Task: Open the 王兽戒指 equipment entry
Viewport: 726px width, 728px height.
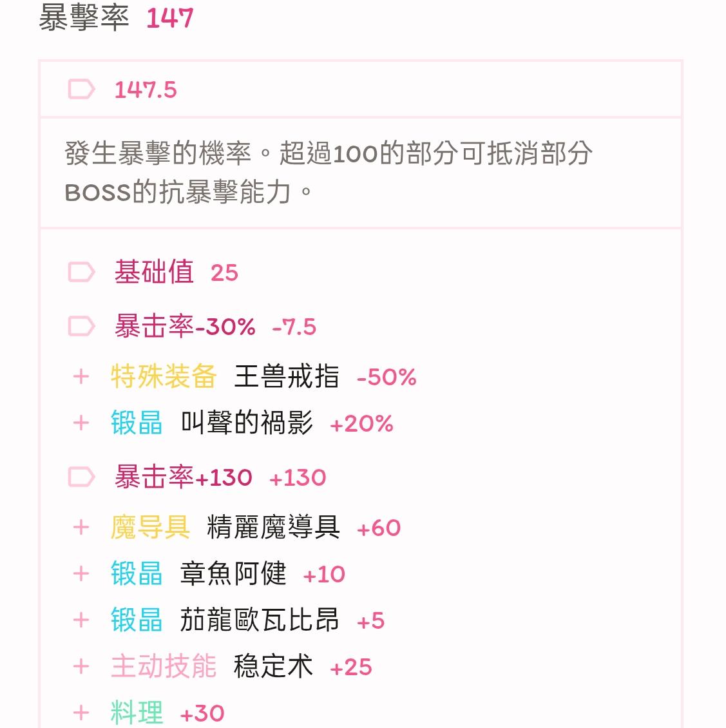Action: point(286,376)
